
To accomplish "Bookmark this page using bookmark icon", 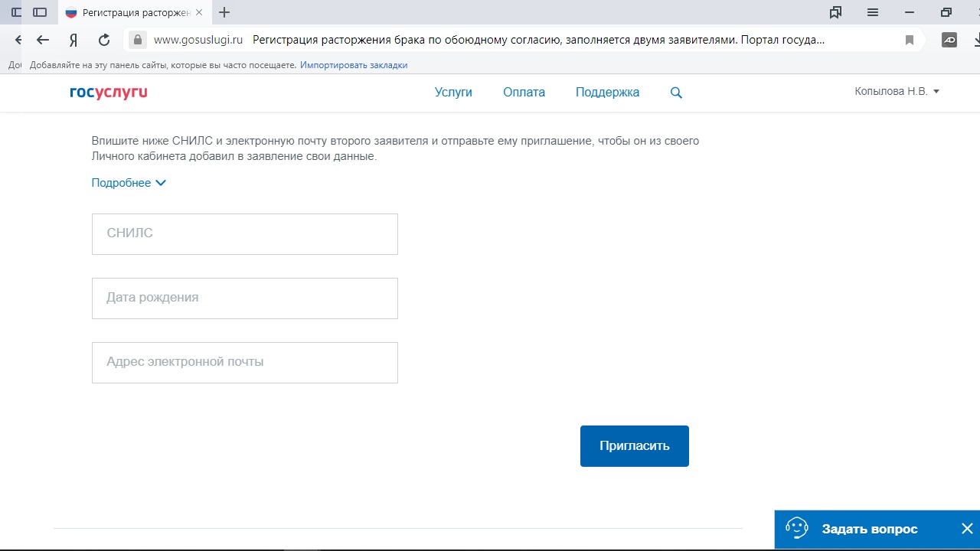I will 910,41.
